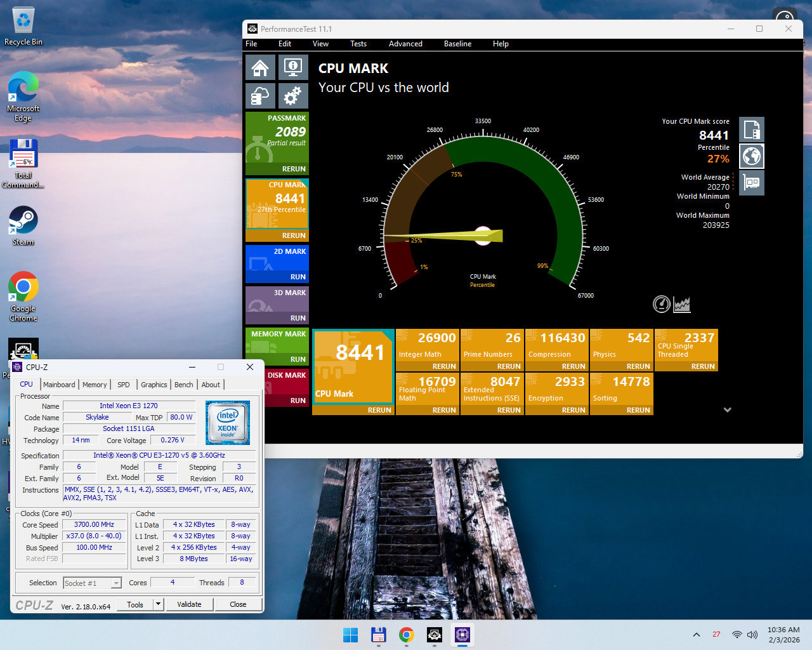This screenshot has height=650, width=812.
Task: Click the save results document icon
Action: (752, 129)
